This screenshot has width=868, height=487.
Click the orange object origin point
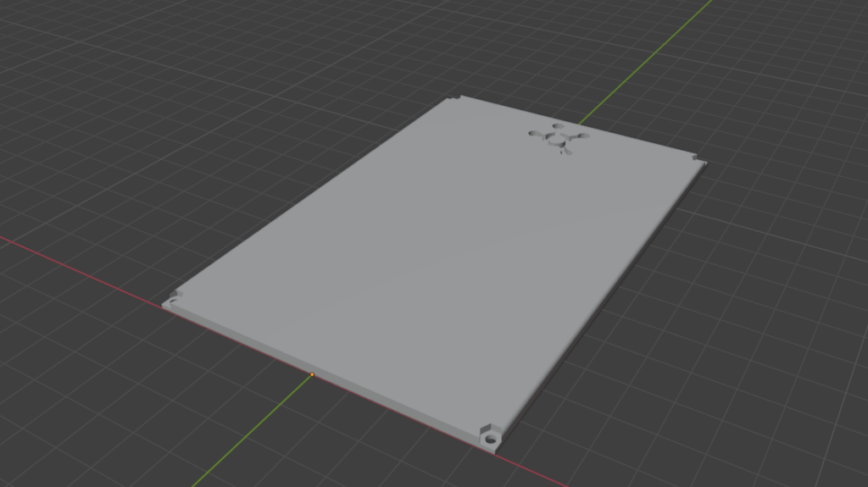click(312, 374)
